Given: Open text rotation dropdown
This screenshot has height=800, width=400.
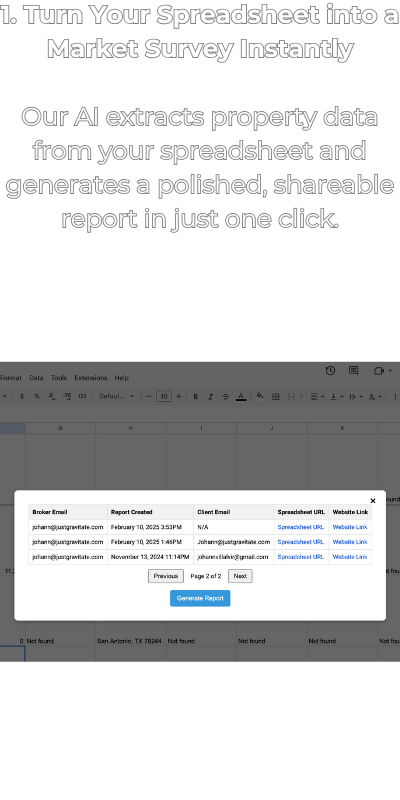Looking at the screenshot, I should pos(375,396).
